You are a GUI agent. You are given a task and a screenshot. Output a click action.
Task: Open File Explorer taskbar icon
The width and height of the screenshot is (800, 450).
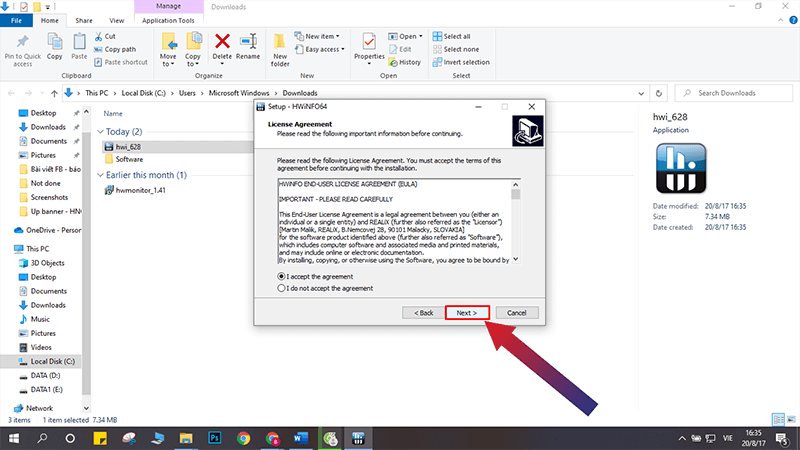coord(186,438)
